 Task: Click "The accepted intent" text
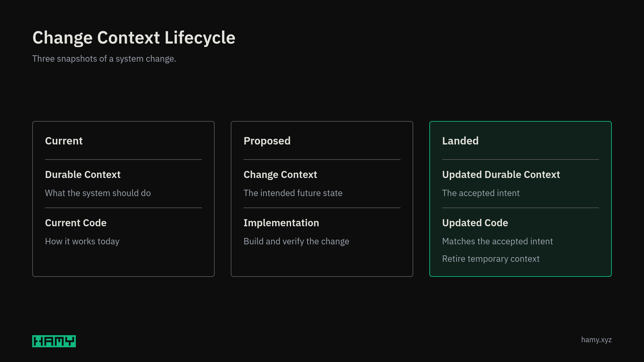click(x=481, y=193)
